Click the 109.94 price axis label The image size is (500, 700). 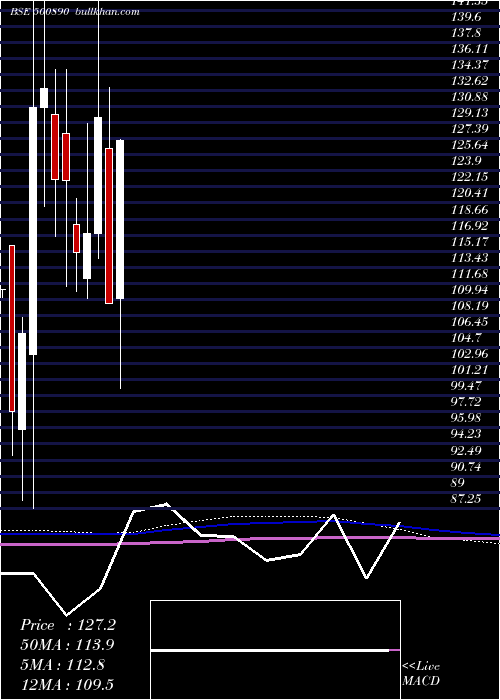[x=469, y=290]
